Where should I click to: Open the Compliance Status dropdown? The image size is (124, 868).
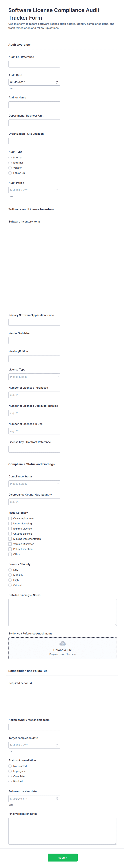point(34,484)
